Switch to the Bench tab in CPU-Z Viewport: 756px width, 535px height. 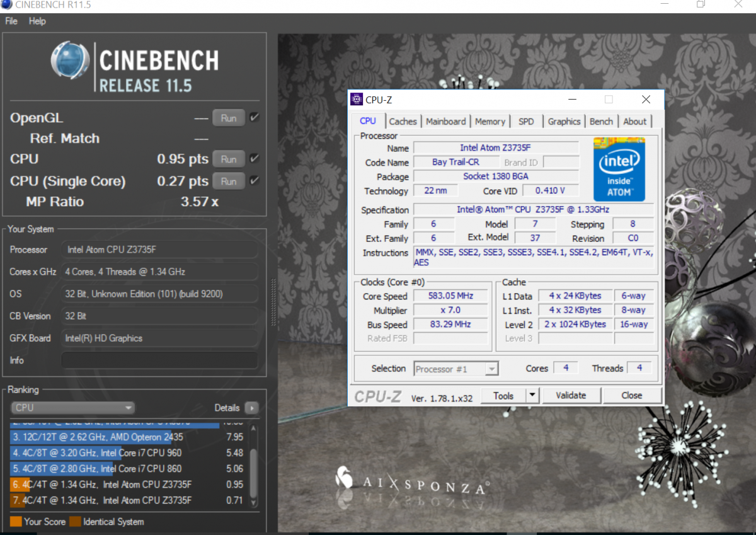coord(601,122)
